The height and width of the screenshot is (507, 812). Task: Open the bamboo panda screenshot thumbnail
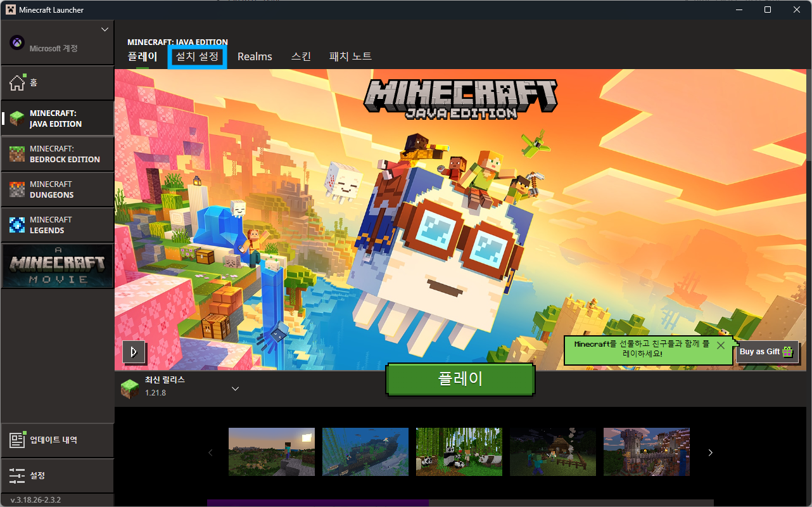tap(459, 452)
